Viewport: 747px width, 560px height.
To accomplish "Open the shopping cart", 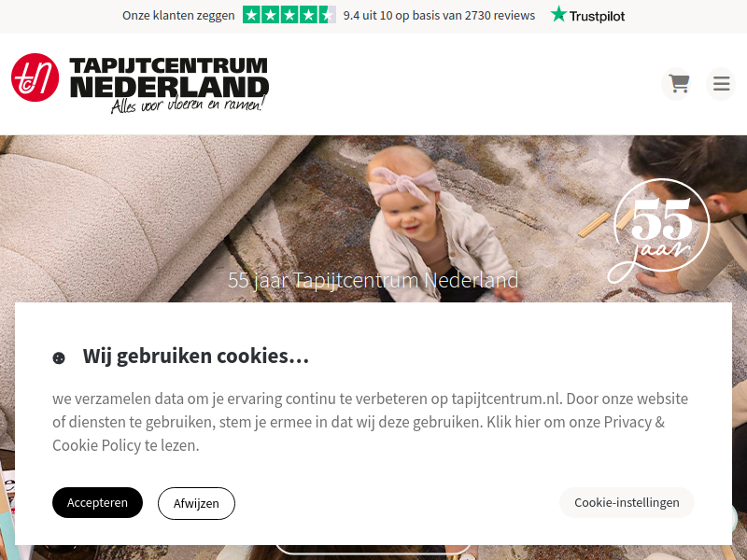I will point(678,84).
